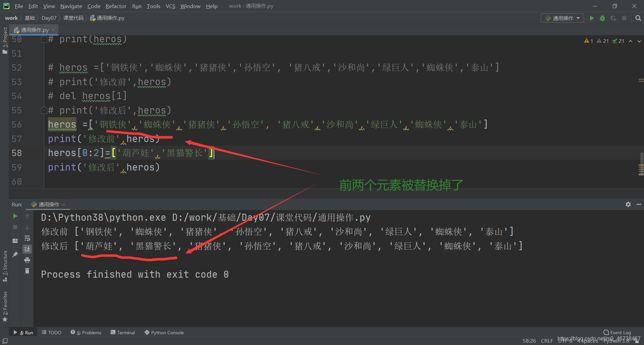Viewport: 644px width, 345px height.
Task: Open the File menu
Action: [19, 6]
